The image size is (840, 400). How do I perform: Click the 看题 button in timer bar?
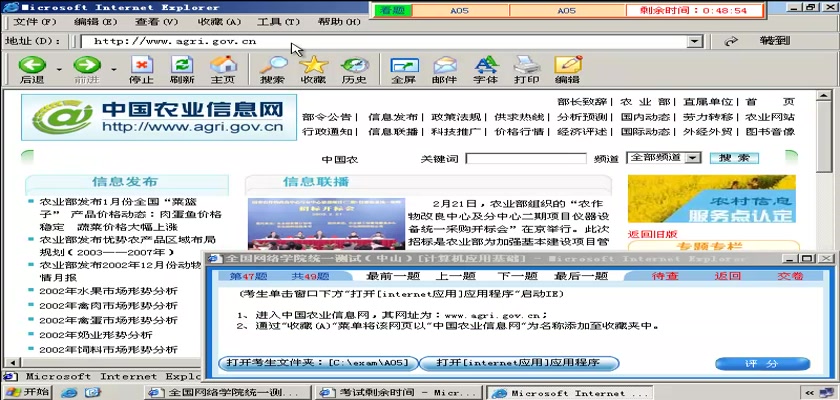pyautogui.click(x=393, y=11)
